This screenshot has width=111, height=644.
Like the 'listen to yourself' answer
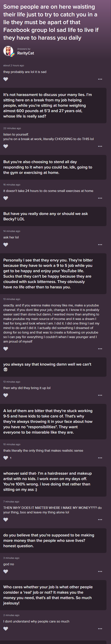pos(6,146)
